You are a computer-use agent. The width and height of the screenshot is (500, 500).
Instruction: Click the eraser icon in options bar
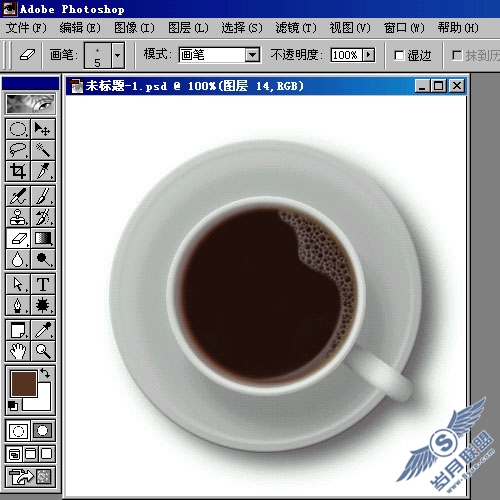point(27,55)
